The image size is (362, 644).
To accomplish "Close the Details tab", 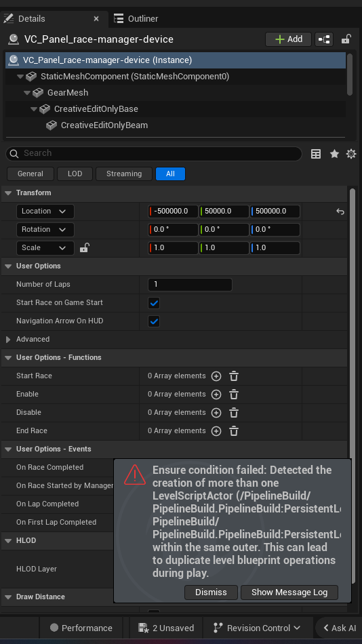I will coord(96,19).
